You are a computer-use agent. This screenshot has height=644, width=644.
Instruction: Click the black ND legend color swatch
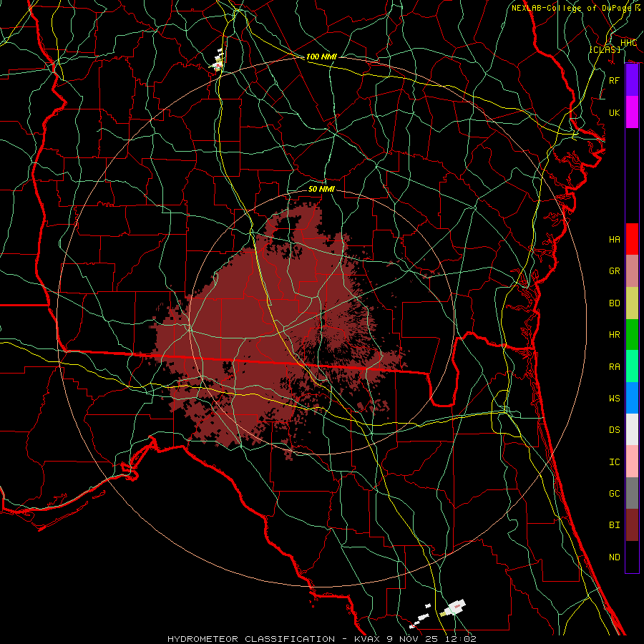pos(632,557)
